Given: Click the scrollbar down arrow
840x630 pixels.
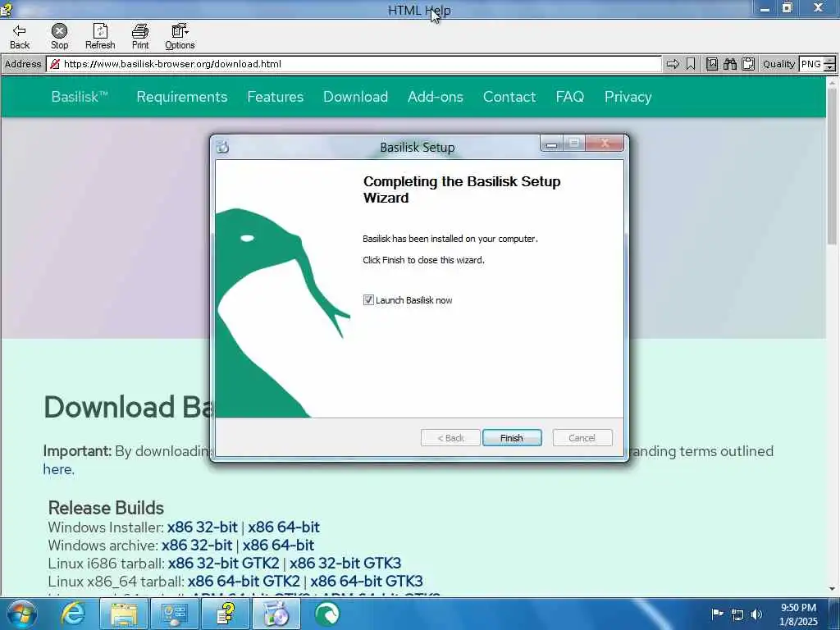Looking at the screenshot, I should [833, 589].
